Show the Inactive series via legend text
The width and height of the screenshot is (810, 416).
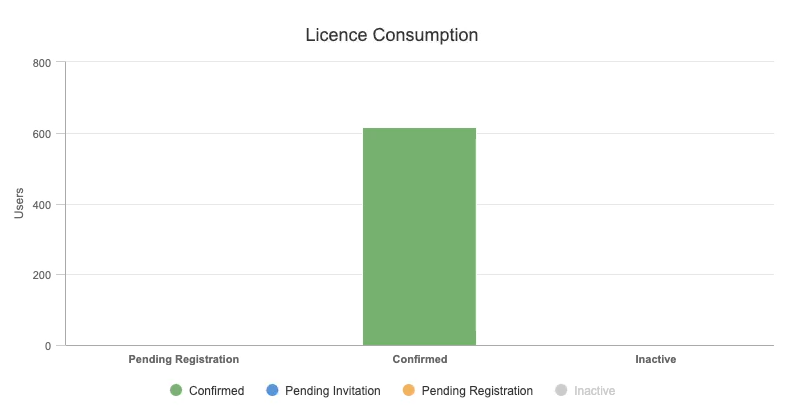595,391
